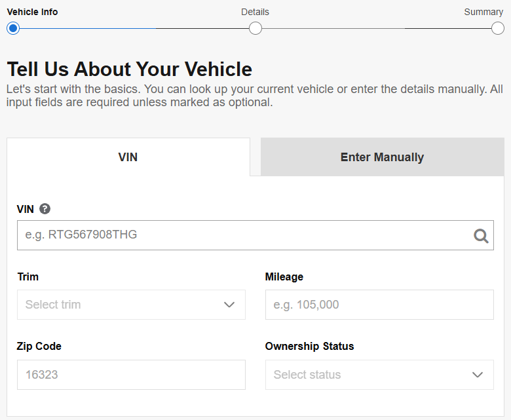Select the Vehicle Info step circle
Viewport: 511px width, 420px height.
click(x=13, y=28)
